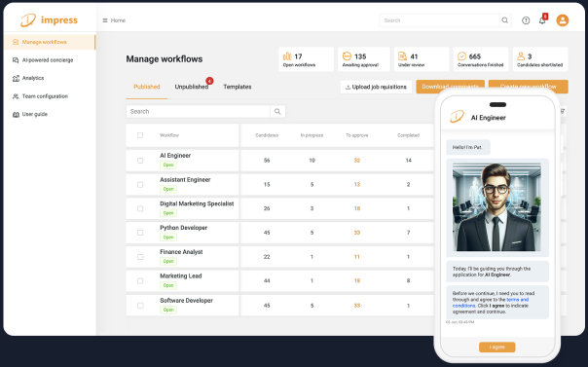Check the Marketing Lead row checkbox
Screen dimensions: 588x367
tap(140, 280)
